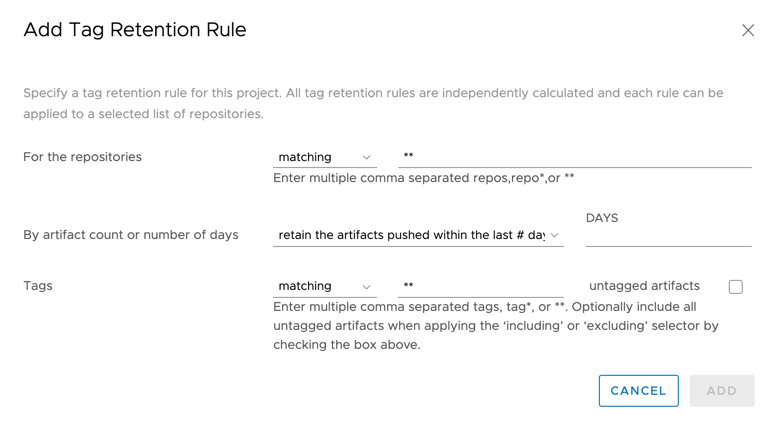Click the chevron beside repositories matching selector

[x=366, y=158]
